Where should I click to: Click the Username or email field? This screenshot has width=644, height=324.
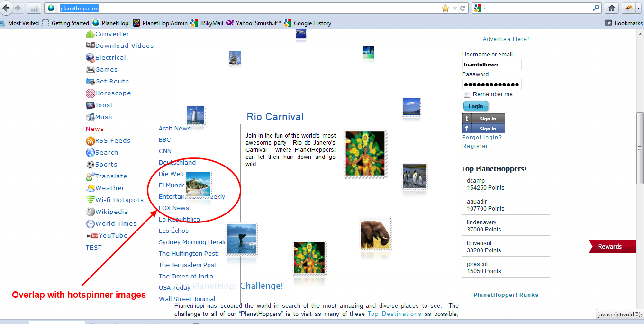pyautogui.click(x=492, y=65)
